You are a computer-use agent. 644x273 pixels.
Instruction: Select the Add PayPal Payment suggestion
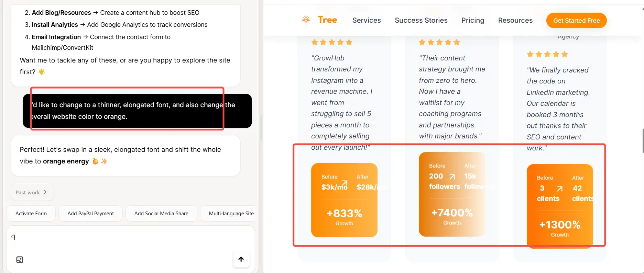[90, 214]
